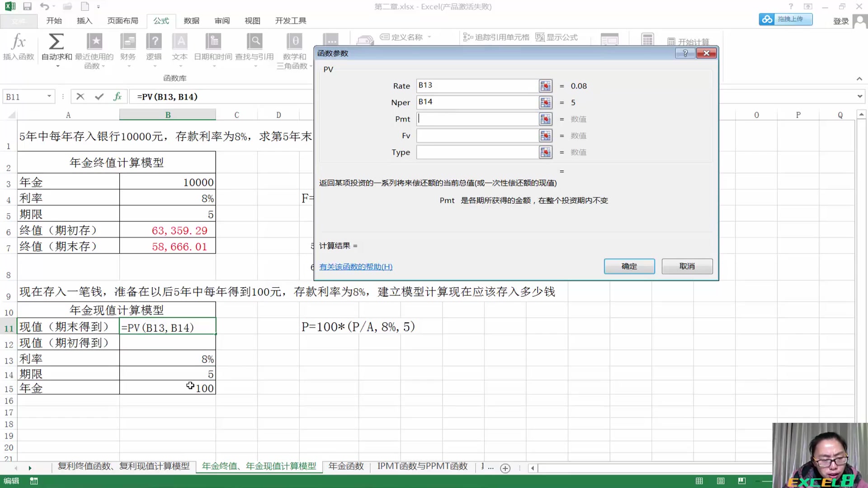Open the 有关该函数的帮助 link
The image size is (868, 488).
click(355, 267)
